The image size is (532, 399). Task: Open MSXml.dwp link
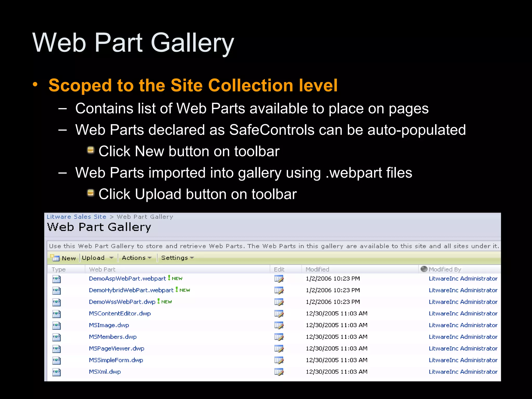105,372
